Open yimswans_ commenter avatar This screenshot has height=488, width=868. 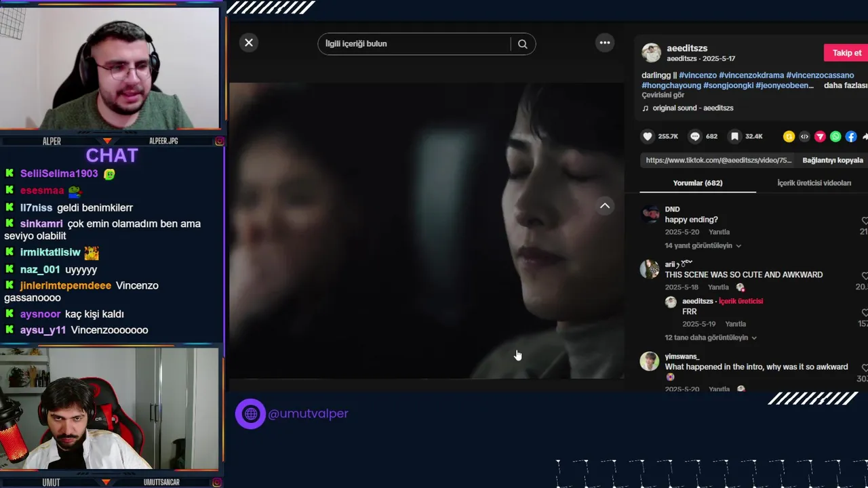650,361
